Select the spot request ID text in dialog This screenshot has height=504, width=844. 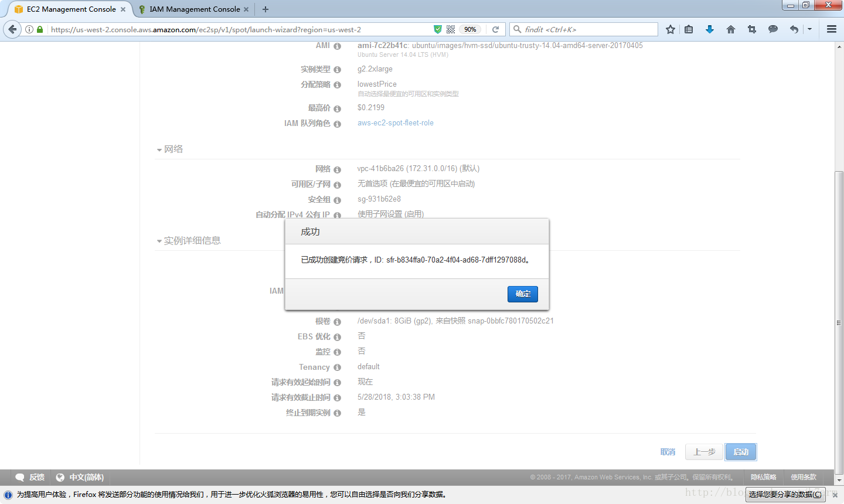coord(456,260)
